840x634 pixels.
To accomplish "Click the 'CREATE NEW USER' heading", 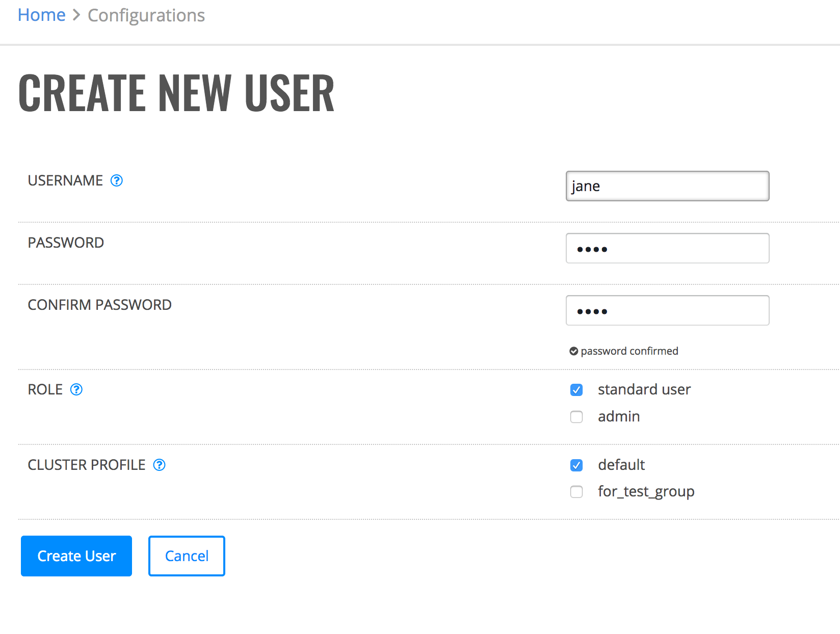I will (x=176, y=92).
